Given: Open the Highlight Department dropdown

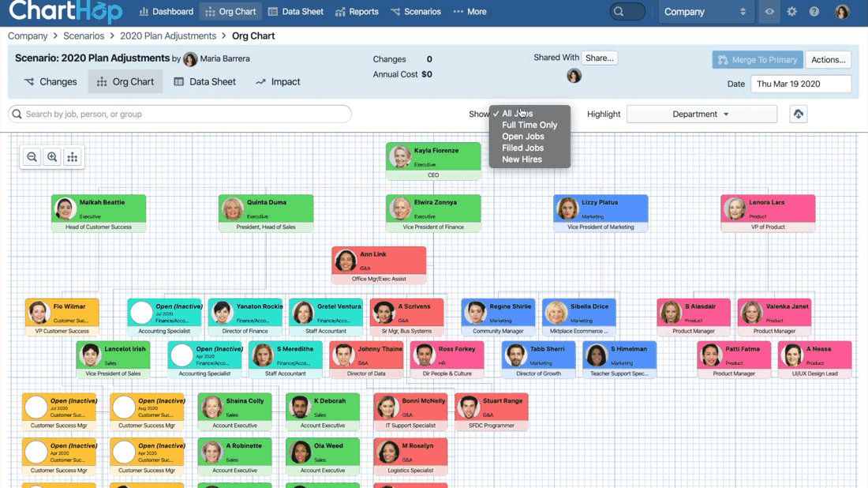Looking at the screenshot, I should tap(701, 114).
